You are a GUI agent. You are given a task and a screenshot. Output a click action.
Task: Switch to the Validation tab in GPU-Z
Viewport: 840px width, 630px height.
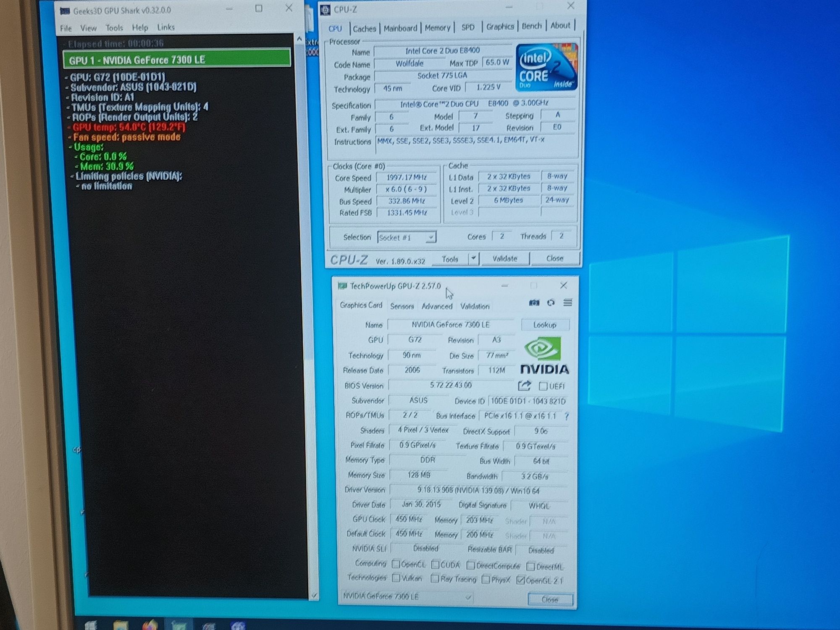tap(475, 306)
